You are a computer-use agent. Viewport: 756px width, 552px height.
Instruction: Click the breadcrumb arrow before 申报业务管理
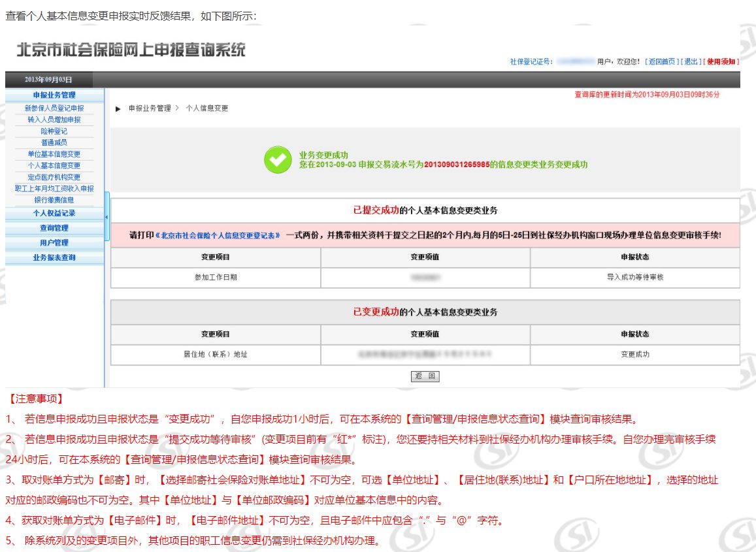(118, 108)
